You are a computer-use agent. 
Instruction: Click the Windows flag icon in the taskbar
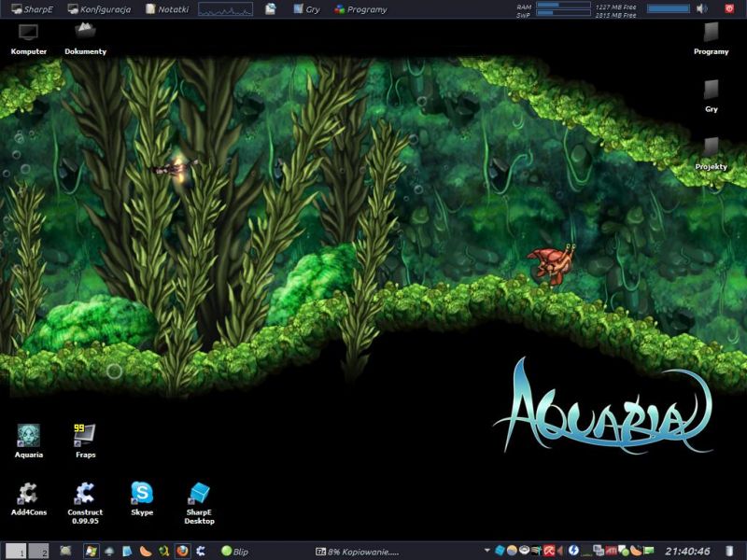91,551
